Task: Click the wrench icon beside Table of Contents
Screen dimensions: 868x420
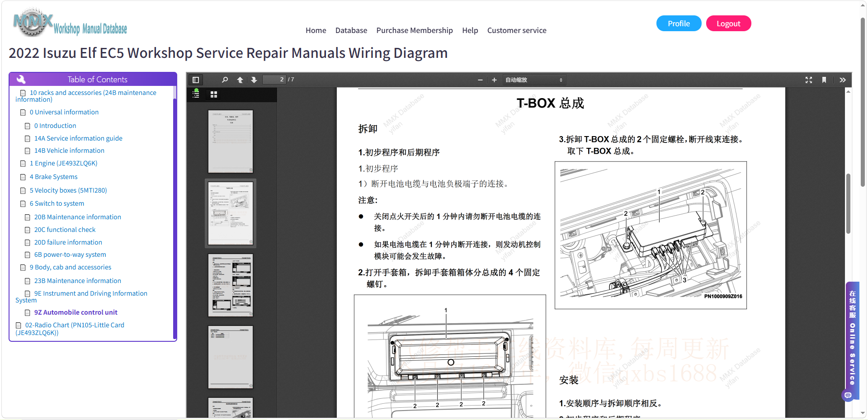Action: [21, 79]
